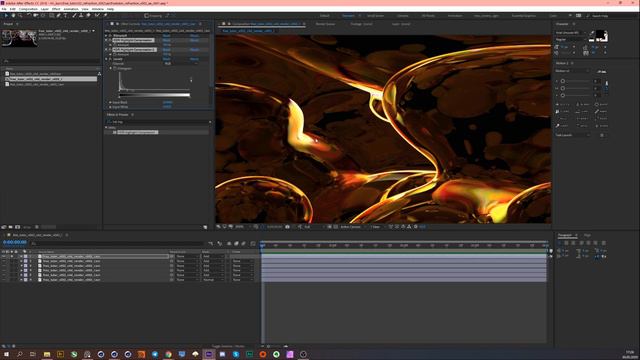Image resolution: width=640 pixels, height=360 pixels.
Task: Click the Input White value
Action: click(x=167, y=107)
